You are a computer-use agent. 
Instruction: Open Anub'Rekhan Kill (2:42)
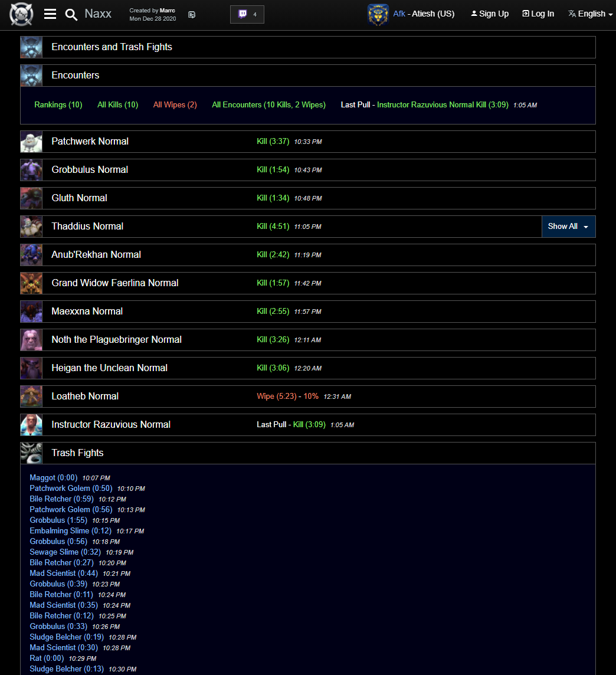coord(273,255)
